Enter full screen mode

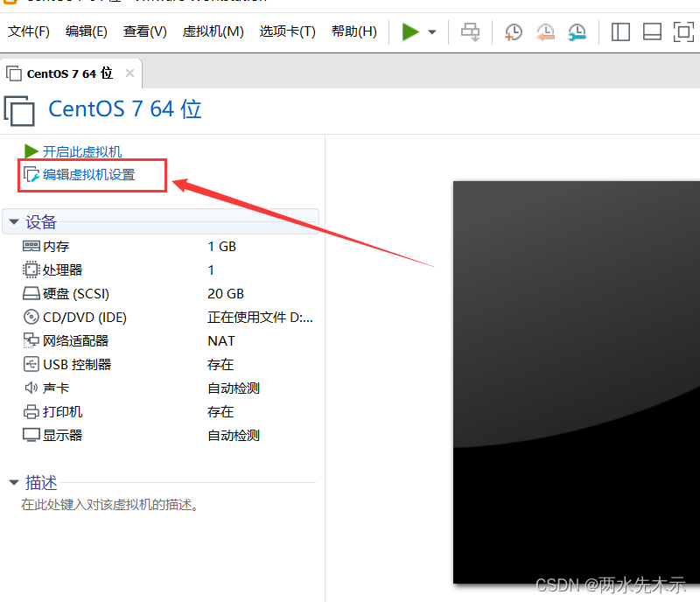(x=683, y=31)
